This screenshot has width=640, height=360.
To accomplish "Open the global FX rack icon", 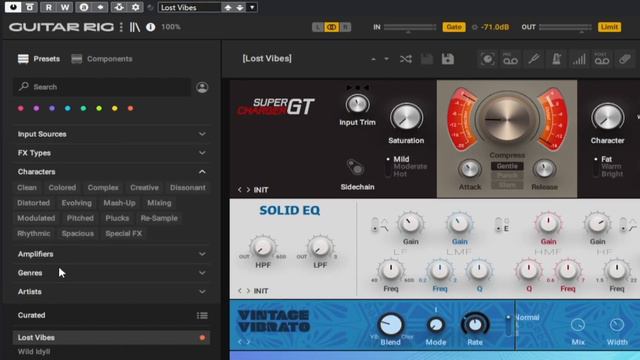I will tap(487, 59).
